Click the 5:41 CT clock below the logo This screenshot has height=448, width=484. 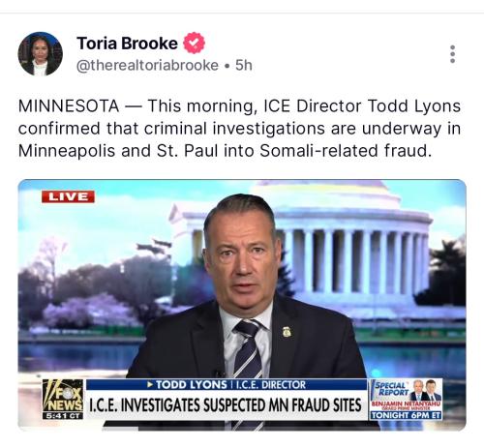63,416
